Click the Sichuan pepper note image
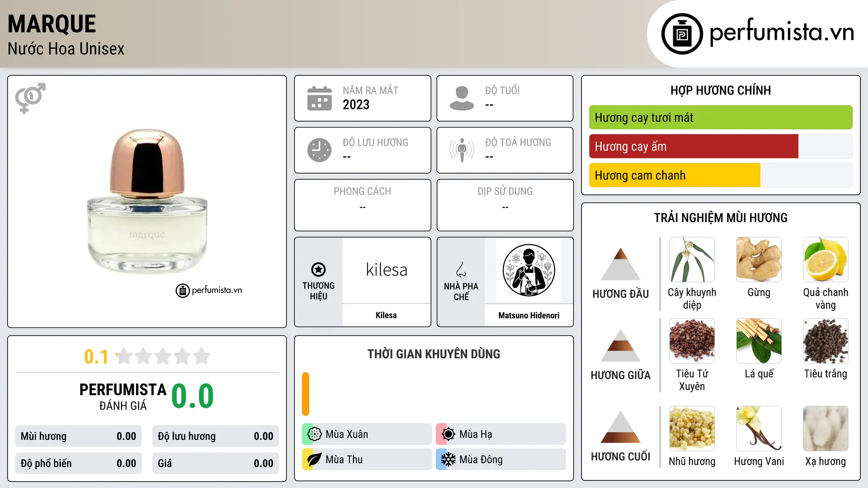Screen dimensions: 868x488 coord(692,341)
